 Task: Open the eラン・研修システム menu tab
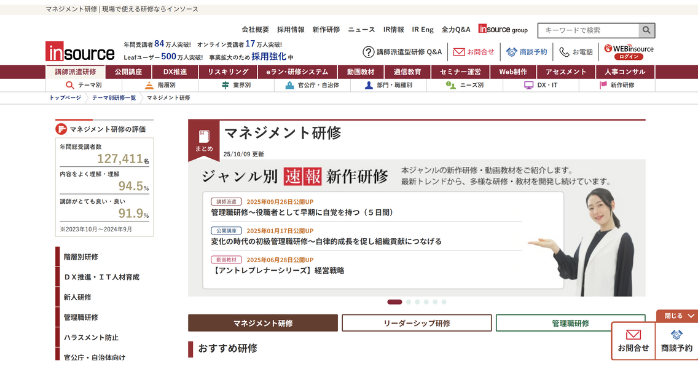(297, 72)
